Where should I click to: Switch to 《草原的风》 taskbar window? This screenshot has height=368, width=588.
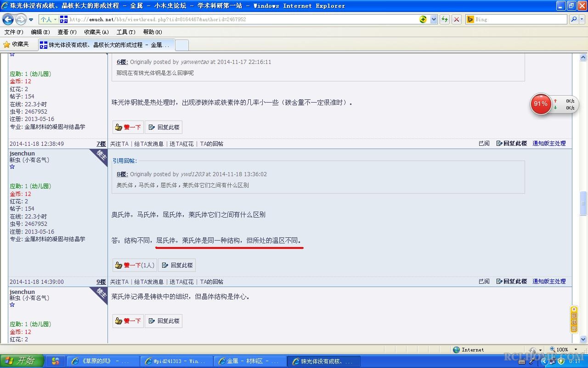(x=103, y=362)
